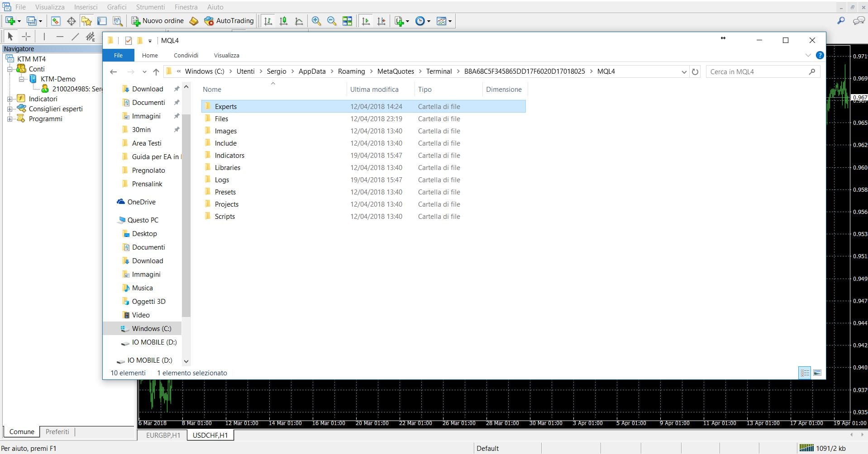Expand the Explorer ribbon chevron
This screenshot has width=868, height=454.
(x=808, y=55)
